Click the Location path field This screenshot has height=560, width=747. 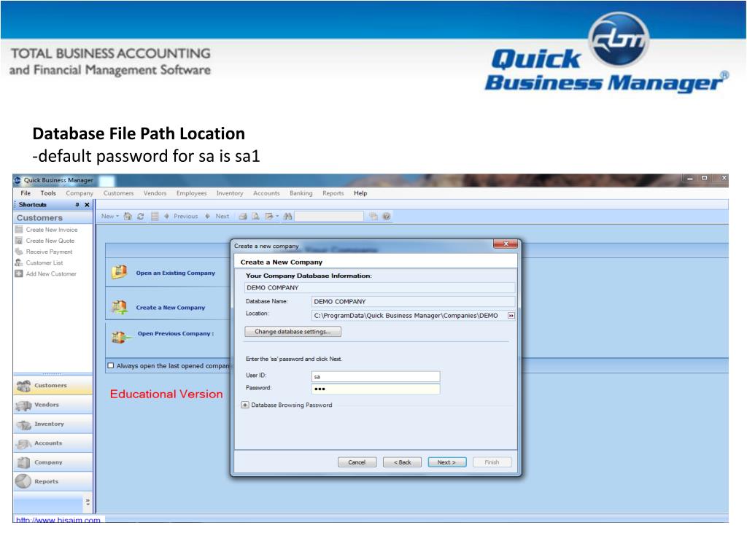click(409, 315)
